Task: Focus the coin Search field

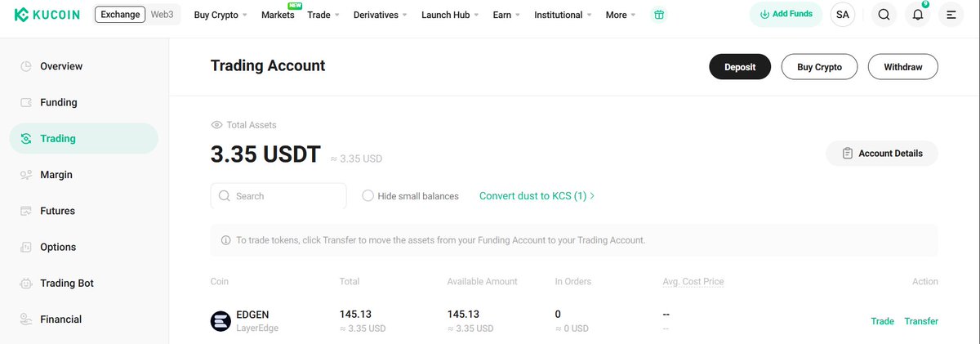Action: click(x=278, y=196)
